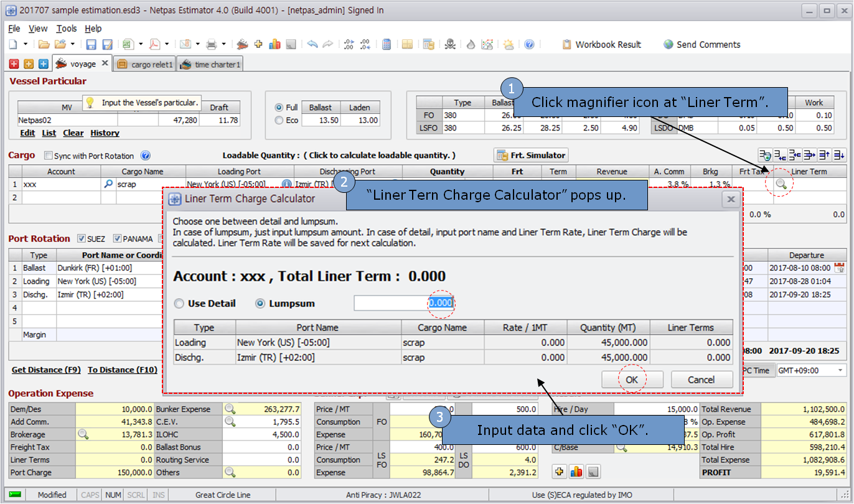
Task: Open the Tools menu
Action: (x=67, y=29)
